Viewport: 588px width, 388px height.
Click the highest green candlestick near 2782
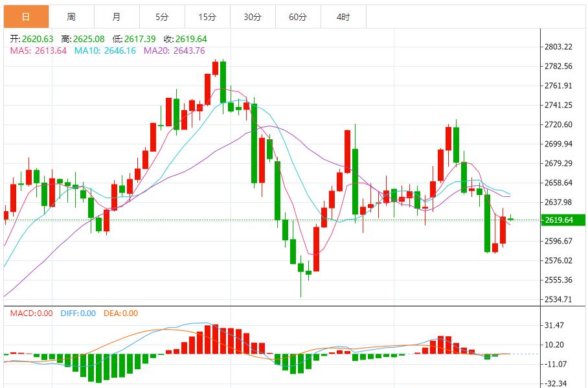click(223, 82)
